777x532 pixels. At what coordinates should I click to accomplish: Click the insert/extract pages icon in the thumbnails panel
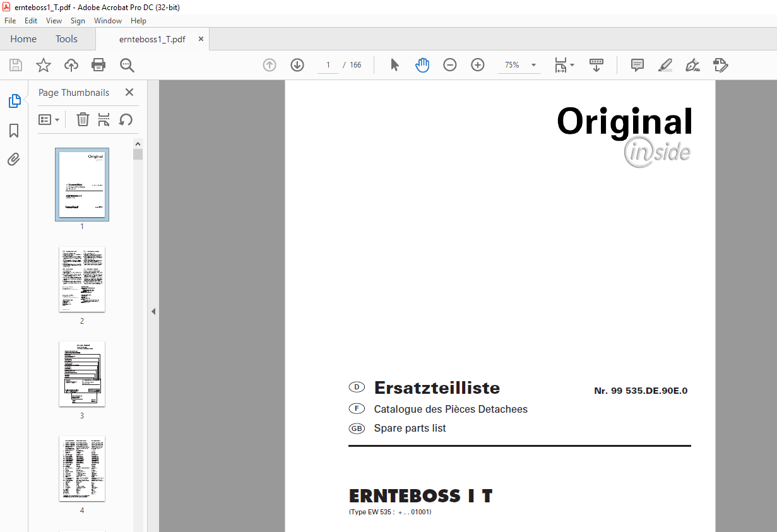(104, 119)
